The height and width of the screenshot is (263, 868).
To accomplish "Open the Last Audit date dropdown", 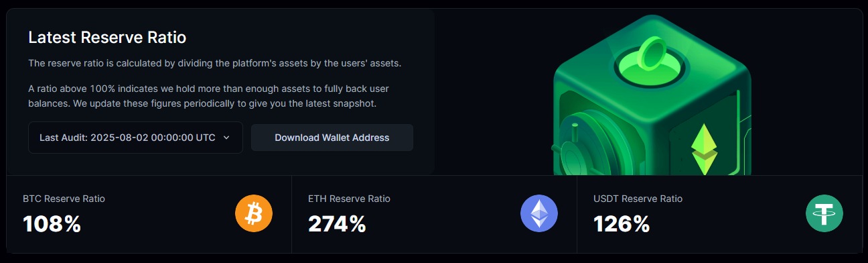I will pos(135,138).
